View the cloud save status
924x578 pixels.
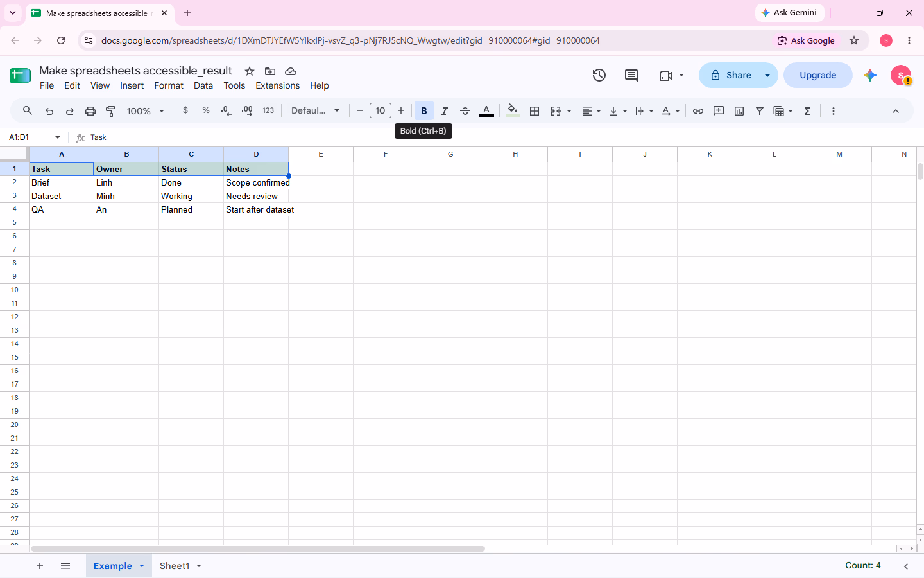coord(291,71)
